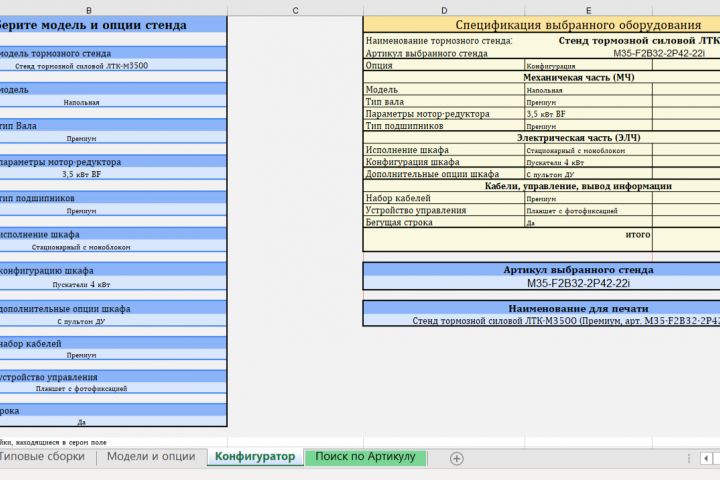
Task: Open тип подшипников selector set to Премиум
Action: [112, 210]
